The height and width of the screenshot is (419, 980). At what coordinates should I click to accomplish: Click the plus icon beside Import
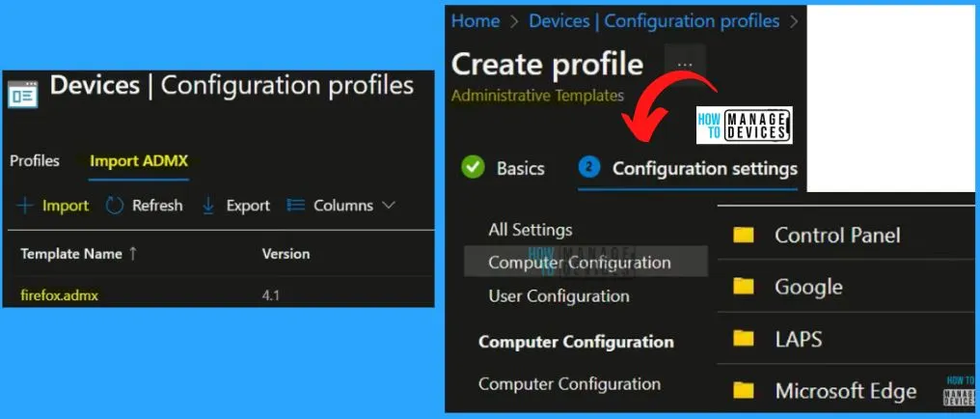click(x=24, y=206)
